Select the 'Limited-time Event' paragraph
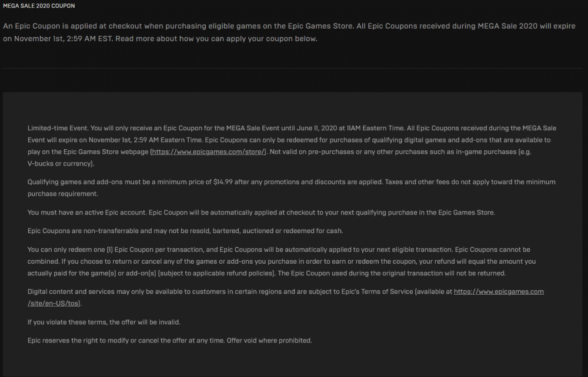The width and height of the screenshot is (588, 377). pos(292,146)
